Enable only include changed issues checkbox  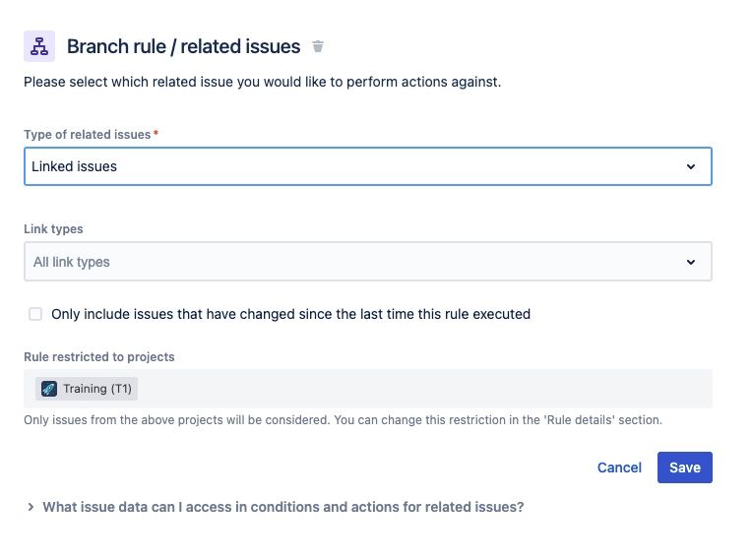coord(35,314)
